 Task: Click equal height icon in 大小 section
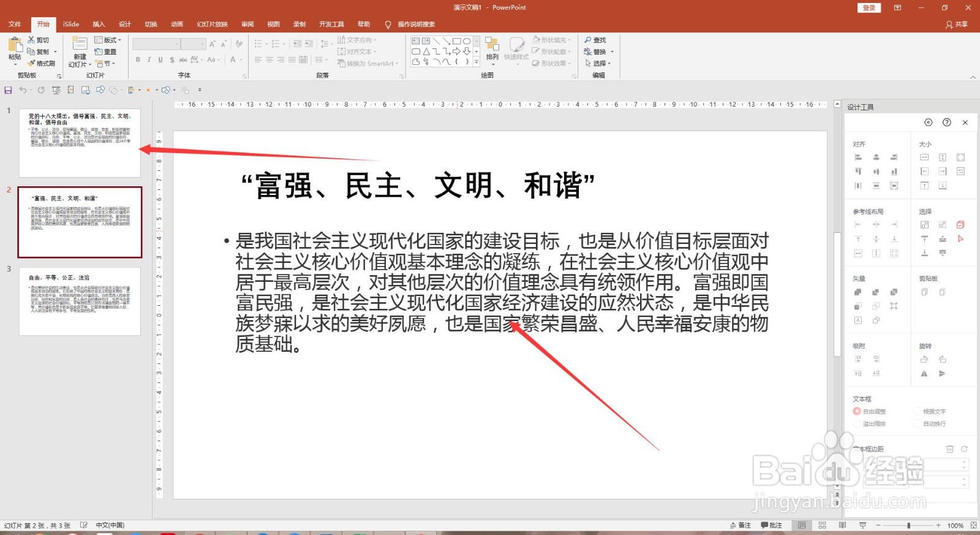943,157
